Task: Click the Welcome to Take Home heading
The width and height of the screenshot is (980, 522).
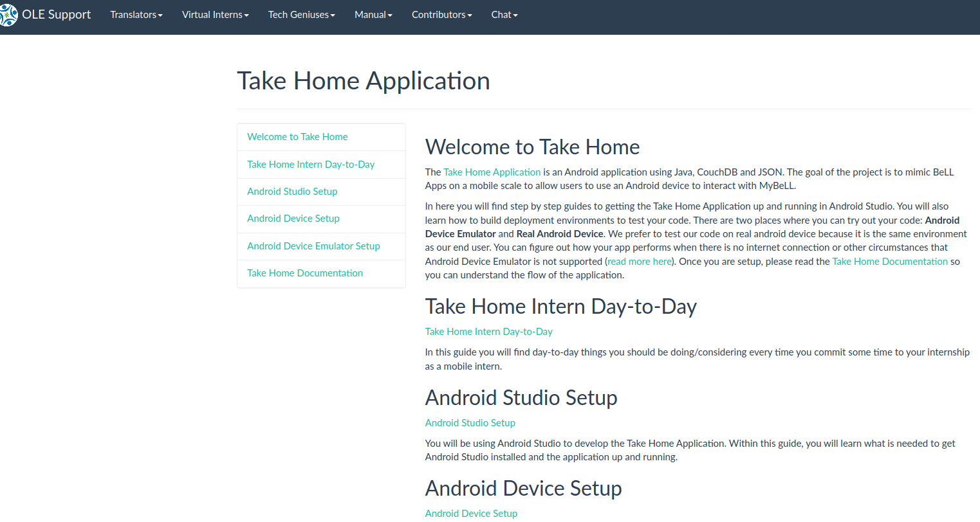Action: pyautogui.click(x=532, y=147)
